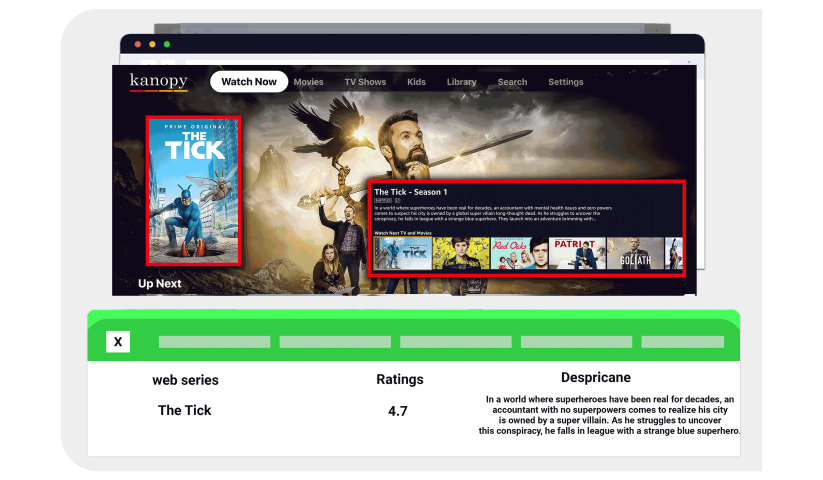This screenshot has width=823, height=480.
Task: Click the description paragraph under Despricane
Action: [609, 415]
